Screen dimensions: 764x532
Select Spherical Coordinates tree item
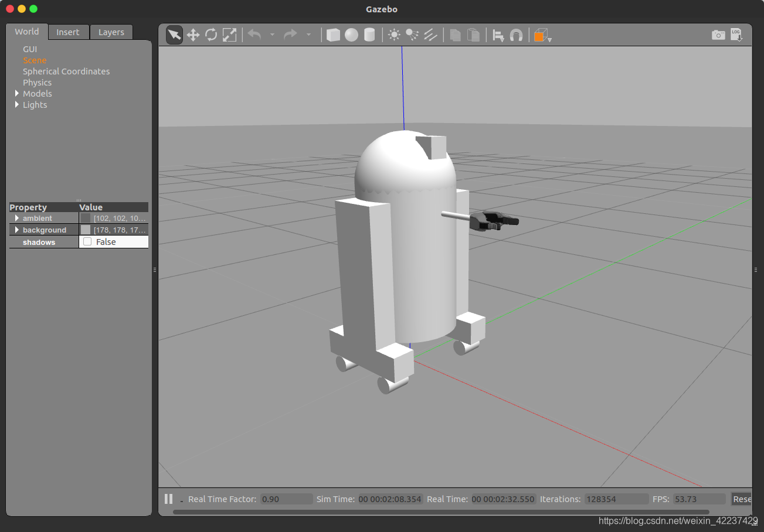tap(66, 71)
